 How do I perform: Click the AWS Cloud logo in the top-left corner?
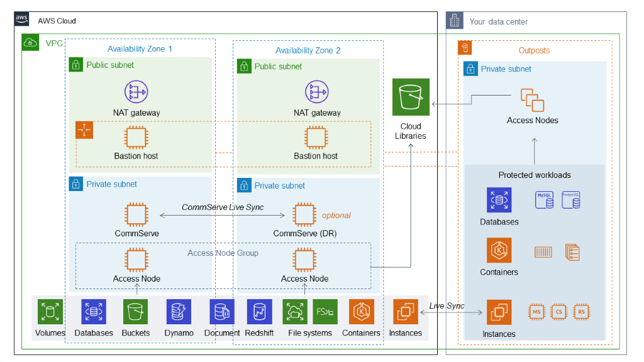click(x=21, y=18)
